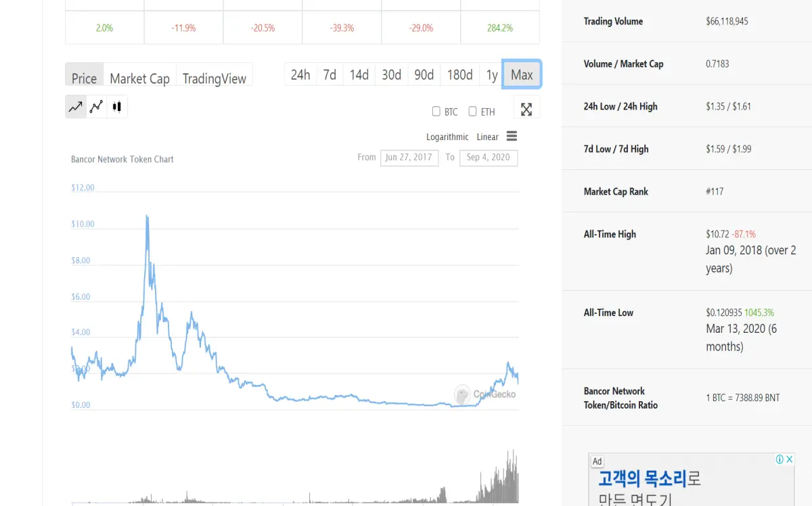Switch chart scale to Logarithmic

pyautogui.click(x=447, y=137)
